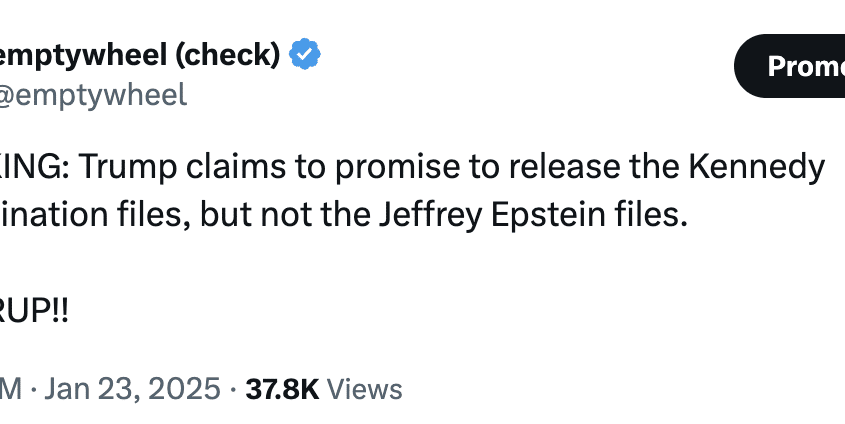Screen dimensions: 845x424
Task: Click the Views label beside 37.8K
Action: tap(365, 388)
